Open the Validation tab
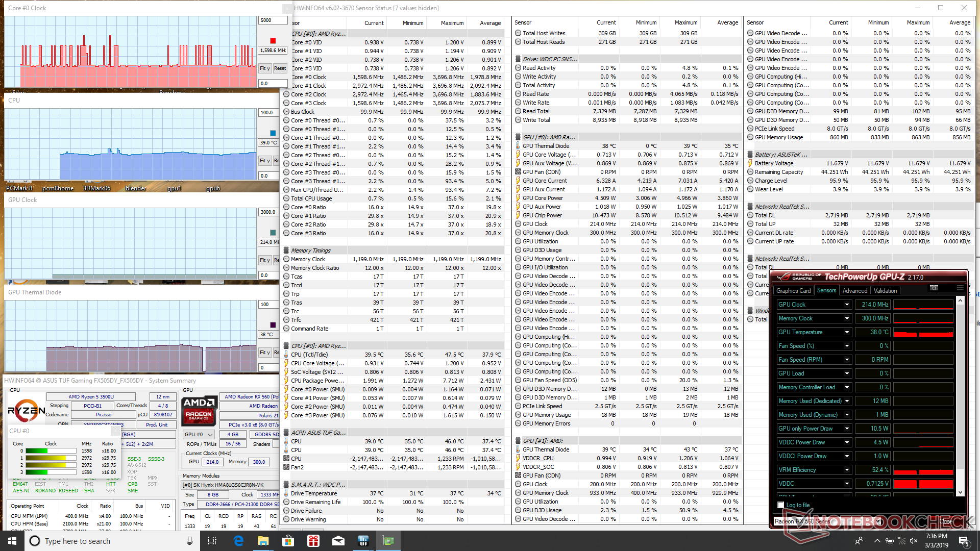The height and width of the screenshot is (551, 980). (x=885, y=291)
